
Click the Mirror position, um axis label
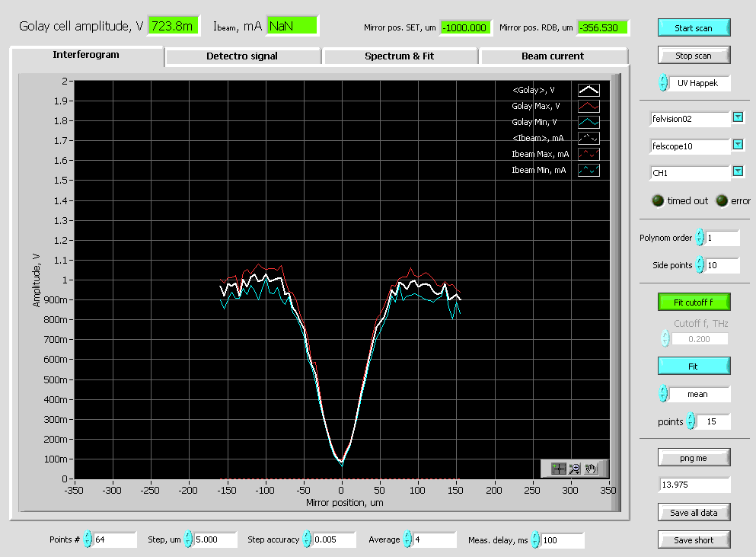tap(344, 503)
